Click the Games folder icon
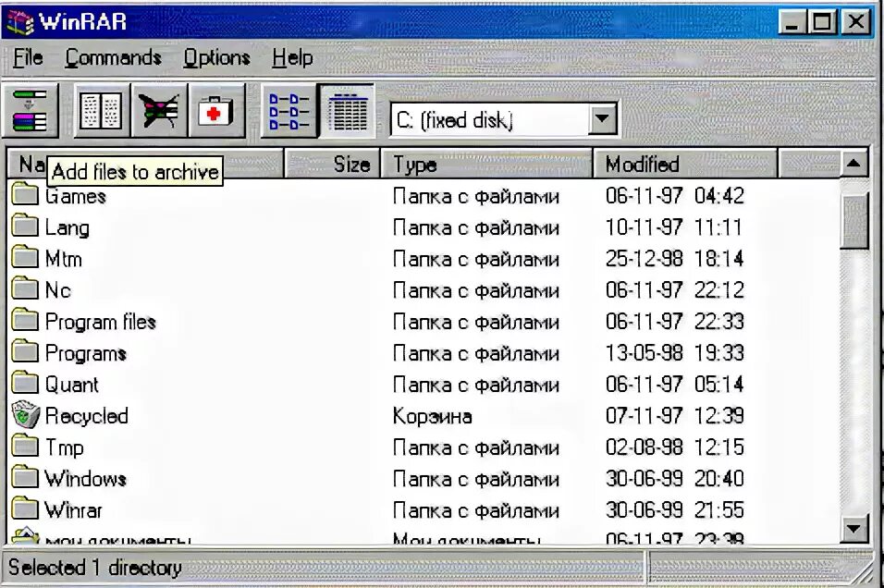884x588 pixels. (25, 194)
